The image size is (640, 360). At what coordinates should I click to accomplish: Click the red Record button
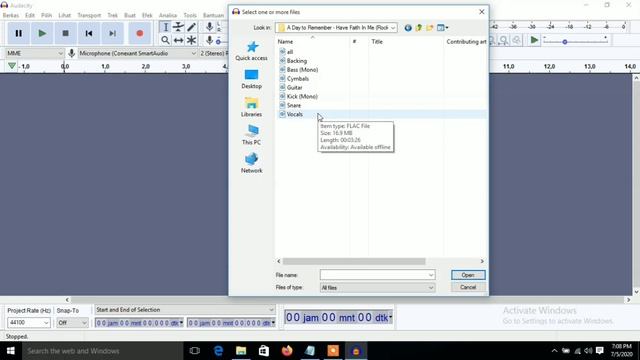[140, 33]
